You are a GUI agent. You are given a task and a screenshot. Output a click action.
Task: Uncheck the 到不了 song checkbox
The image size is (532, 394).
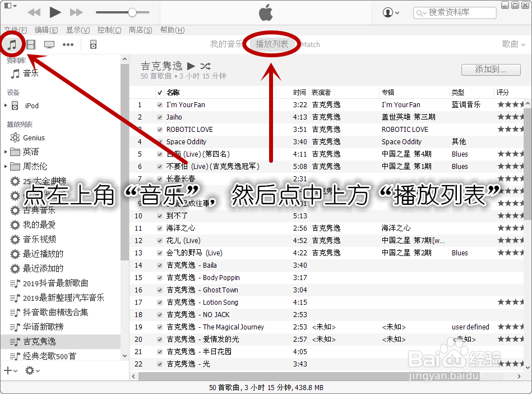click(159, 216)
